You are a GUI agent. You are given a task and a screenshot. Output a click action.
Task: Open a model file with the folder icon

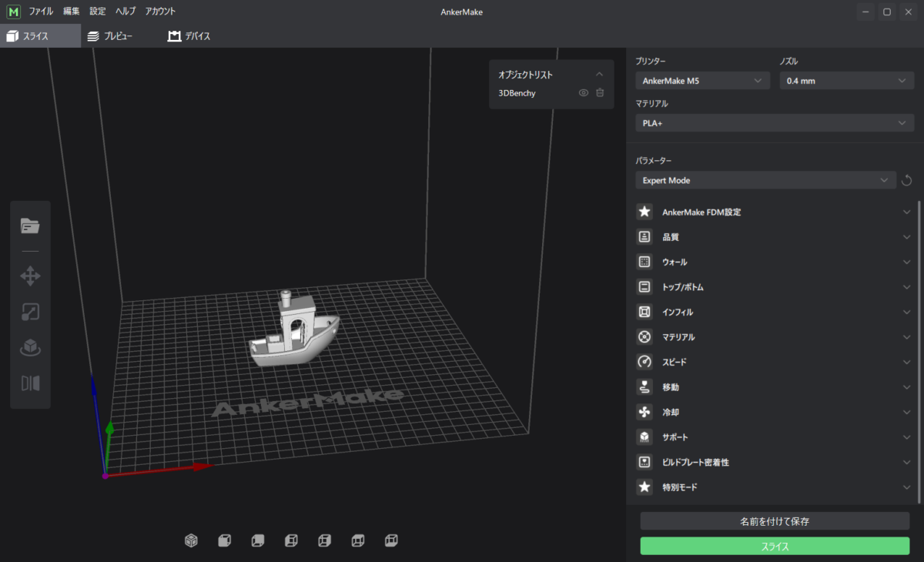coord(30,226)
